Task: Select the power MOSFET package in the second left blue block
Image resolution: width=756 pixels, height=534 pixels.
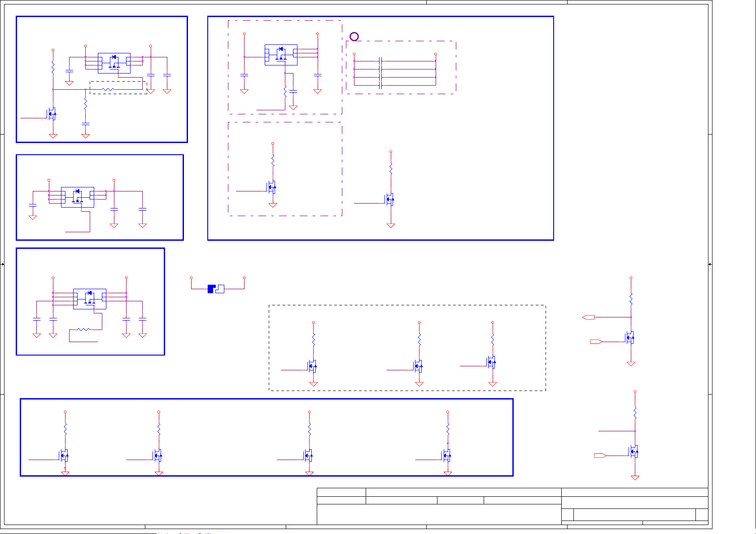Action: 78,197
